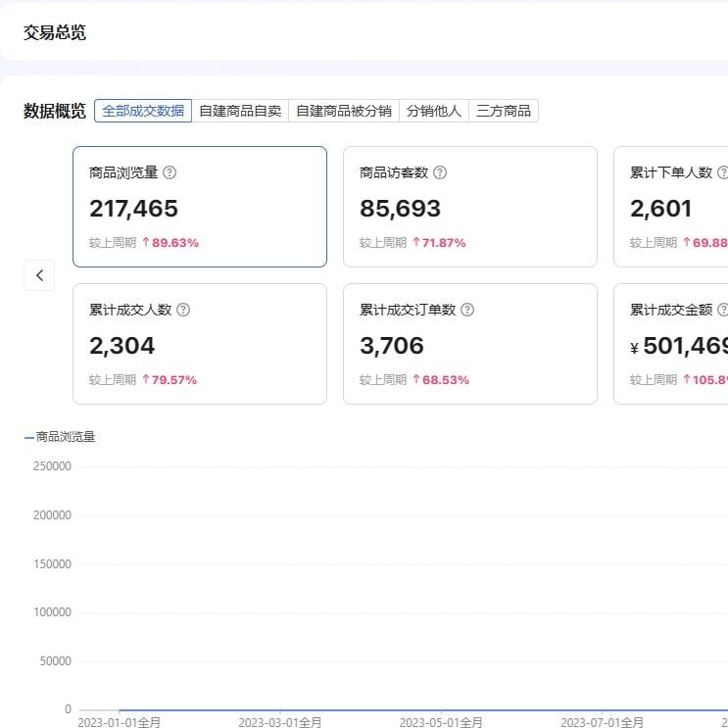Choose the 累计成交订单数 metric card

(470, 344)
